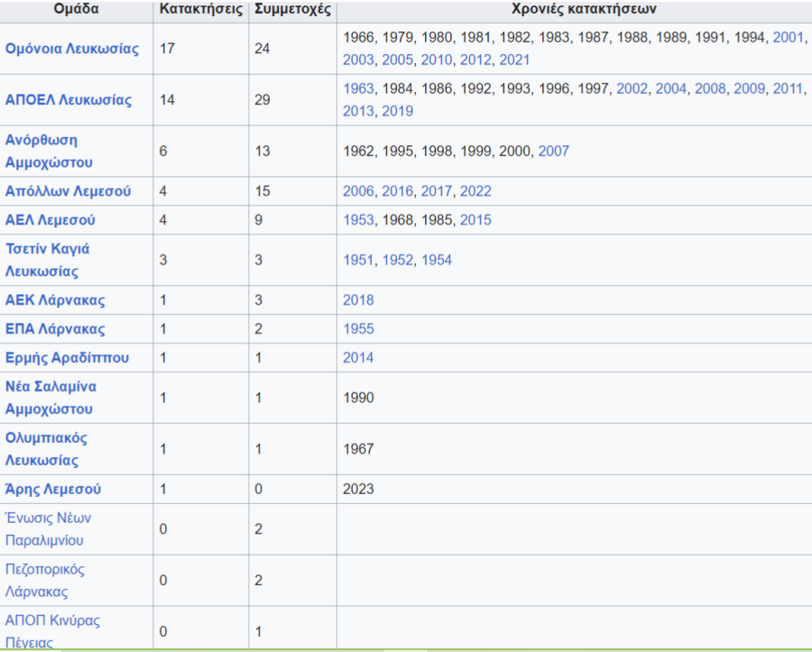The width and height of the screenshot is (812, 652).
Task: Follow the 2014 year link for Ερμής
Action: point(358,358)
